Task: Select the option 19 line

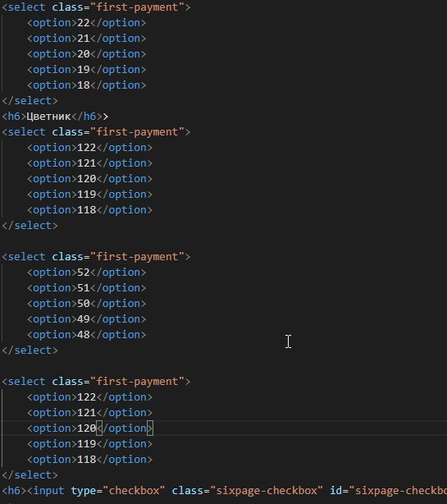Action: pos(87,70)
